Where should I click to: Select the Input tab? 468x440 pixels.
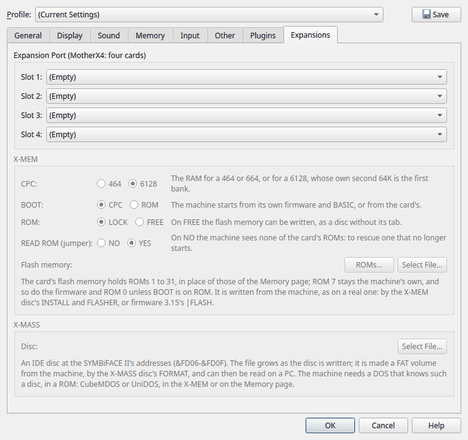(x=190, y=35)
